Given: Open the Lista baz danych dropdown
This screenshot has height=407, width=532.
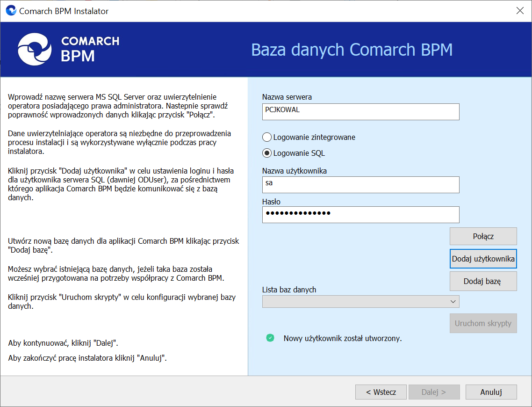Looking at the screenshot, I should [x=360, y=301].
